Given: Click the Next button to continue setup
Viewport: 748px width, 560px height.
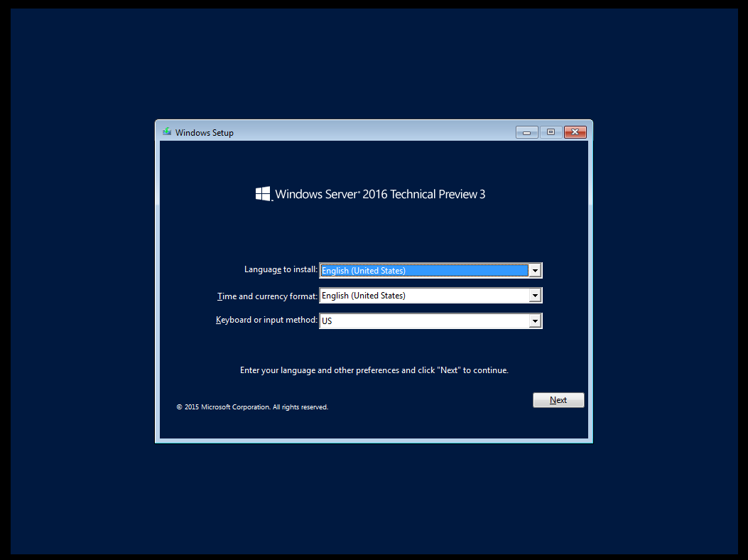Looking at the screenshot, I should pos(558,399).
